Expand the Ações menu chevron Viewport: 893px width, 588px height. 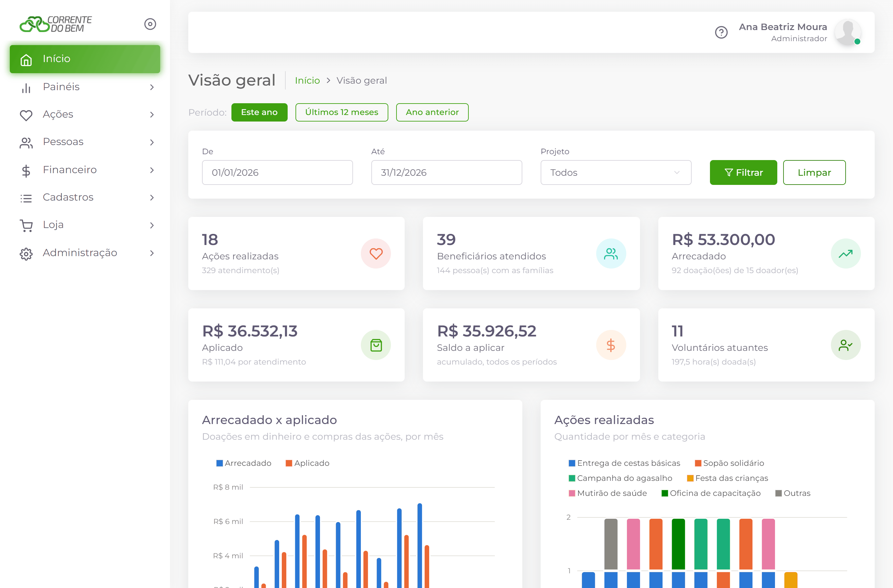coord(152,115)
